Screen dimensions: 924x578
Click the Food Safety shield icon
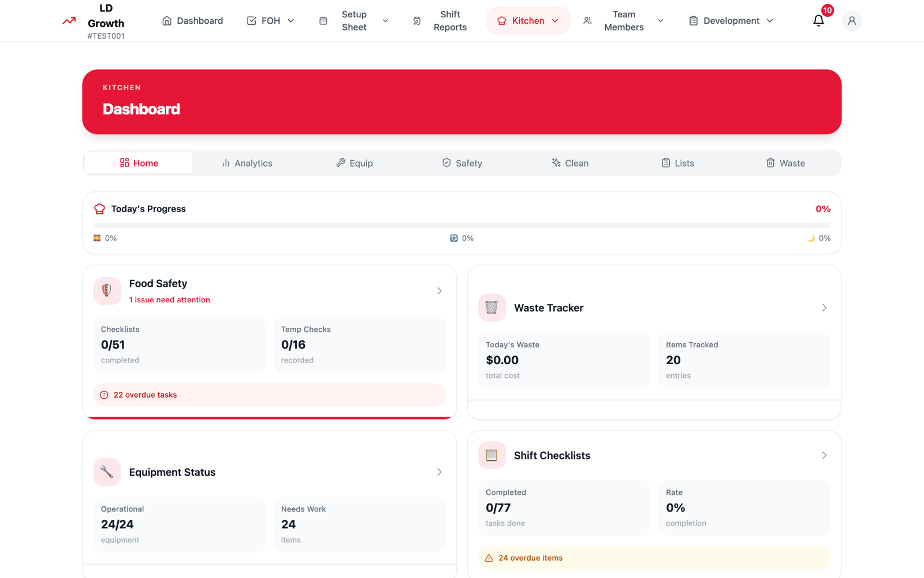(107, 291)
